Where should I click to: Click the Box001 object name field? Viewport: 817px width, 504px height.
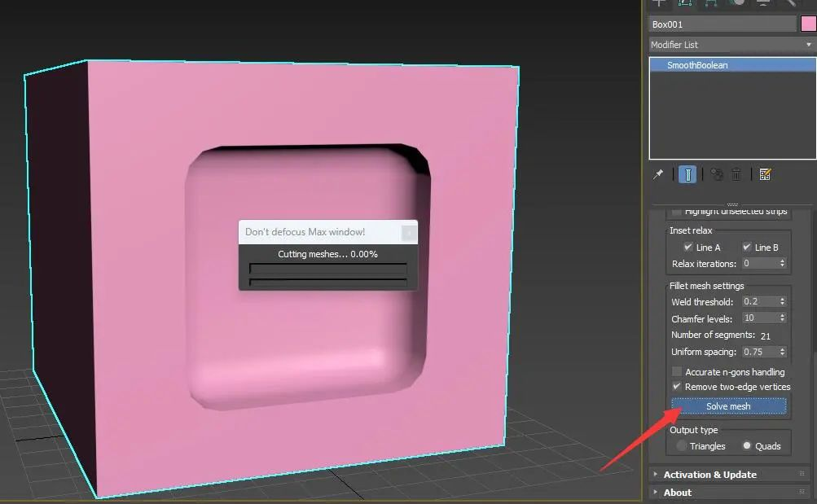pyautogui.click(x=721, y=24)
